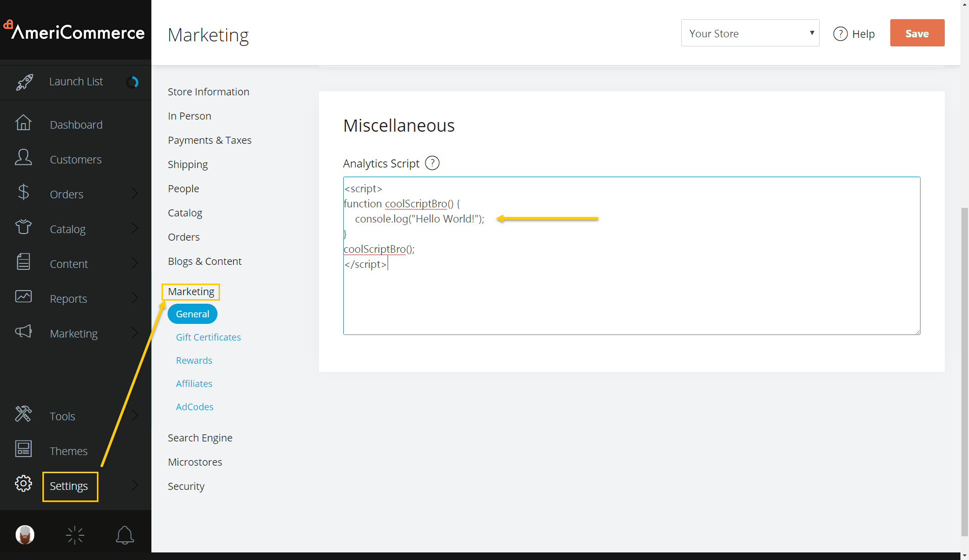The height and width of the screenshot is (560, 969).
Task: Click the Tools wrench icon
Action: click(23, 415)
